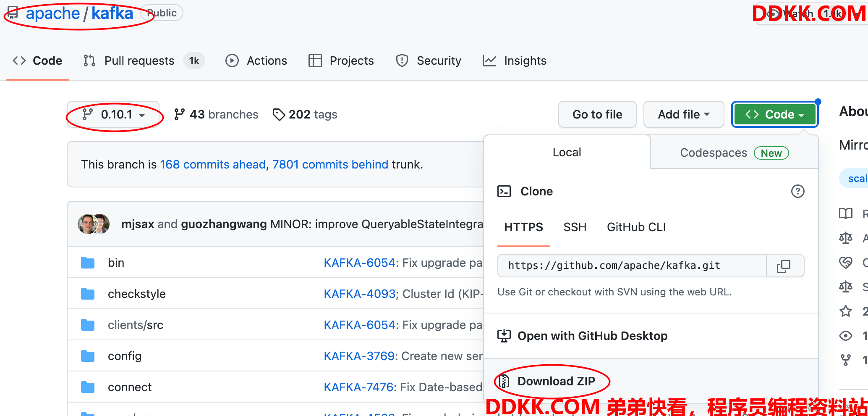This screenshot has height=416, width=868.
Task: Click the terminal icon beside Clone
Action: pyautogui.click(x=504, y=191)
